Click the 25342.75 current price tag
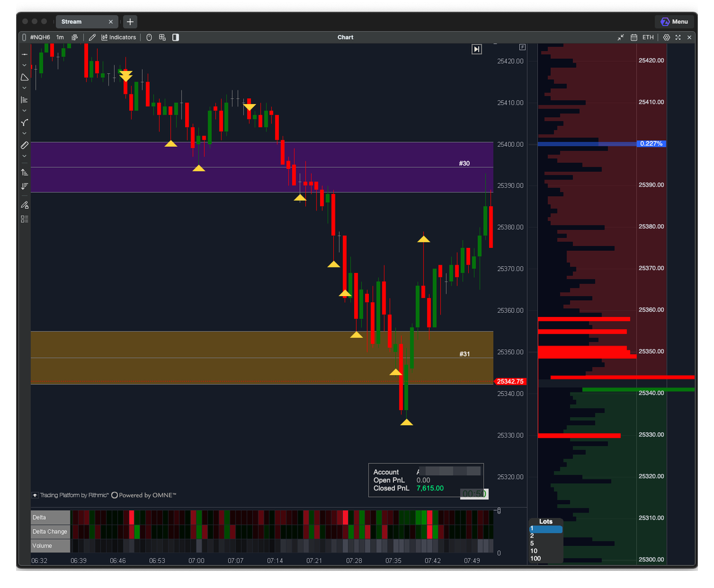Image resolution: width=714 pixels, height=588 pixels. pyautogui.click(x=510, y=382)
